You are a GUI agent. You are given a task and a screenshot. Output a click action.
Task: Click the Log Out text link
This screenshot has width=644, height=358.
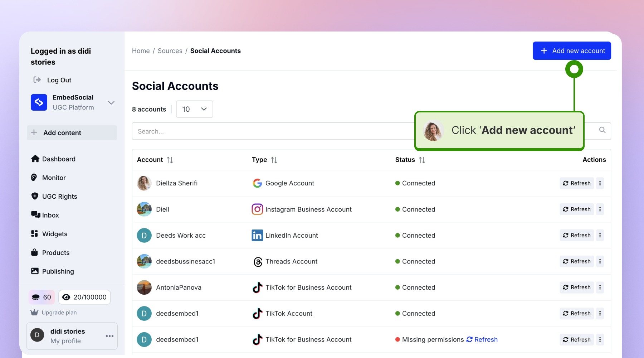click(x=59, y=80)
